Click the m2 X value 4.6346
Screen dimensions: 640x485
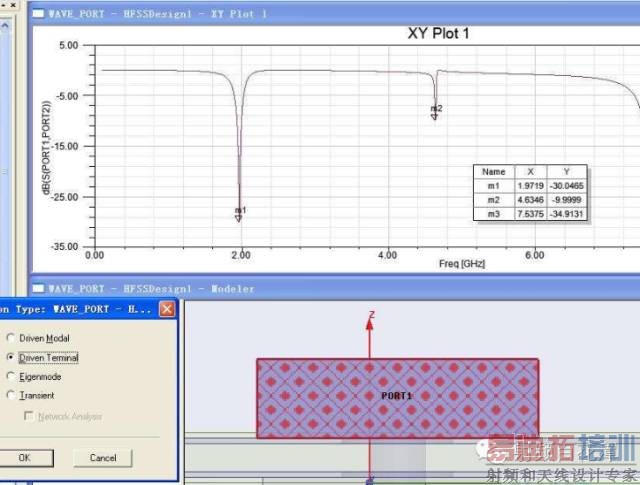[x=530, y=200]
